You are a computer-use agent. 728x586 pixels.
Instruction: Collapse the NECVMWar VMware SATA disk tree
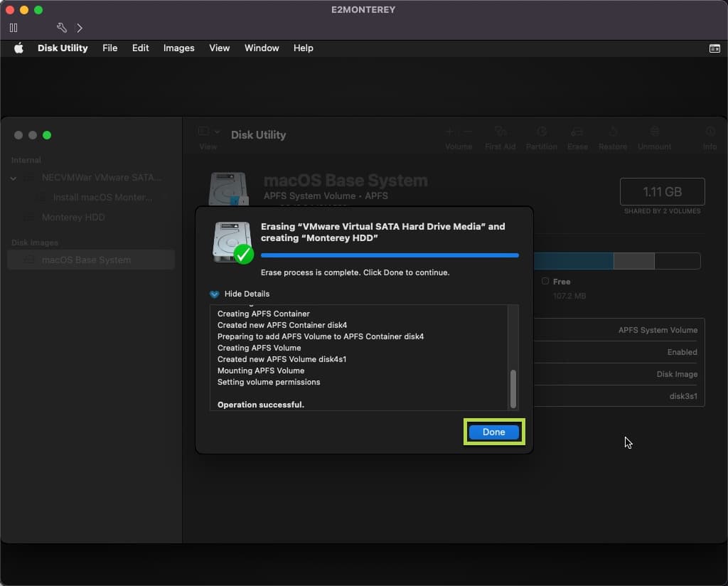point(14,179)
